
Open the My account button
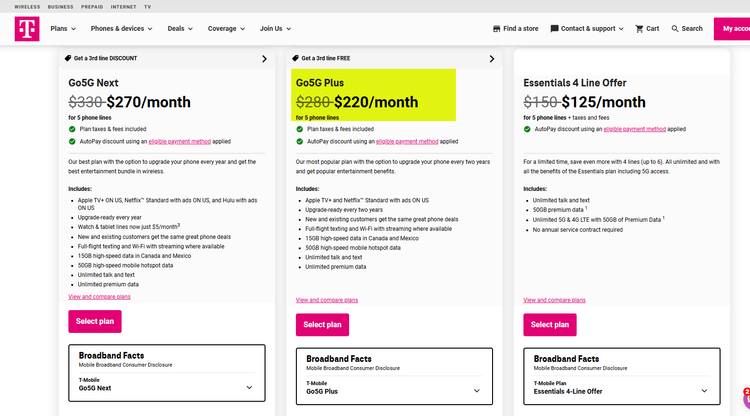pos(732,29)
